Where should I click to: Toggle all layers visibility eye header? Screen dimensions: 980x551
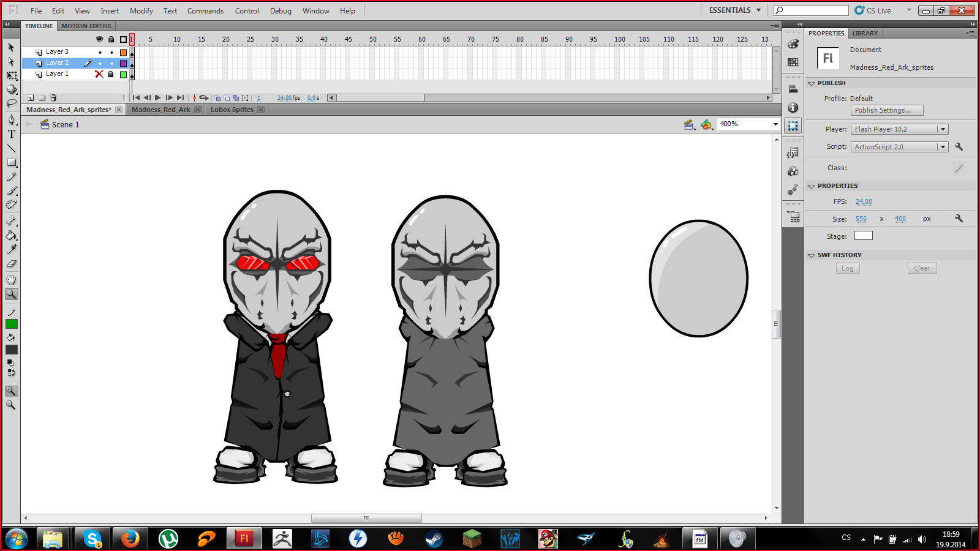[x=100, y=39]
